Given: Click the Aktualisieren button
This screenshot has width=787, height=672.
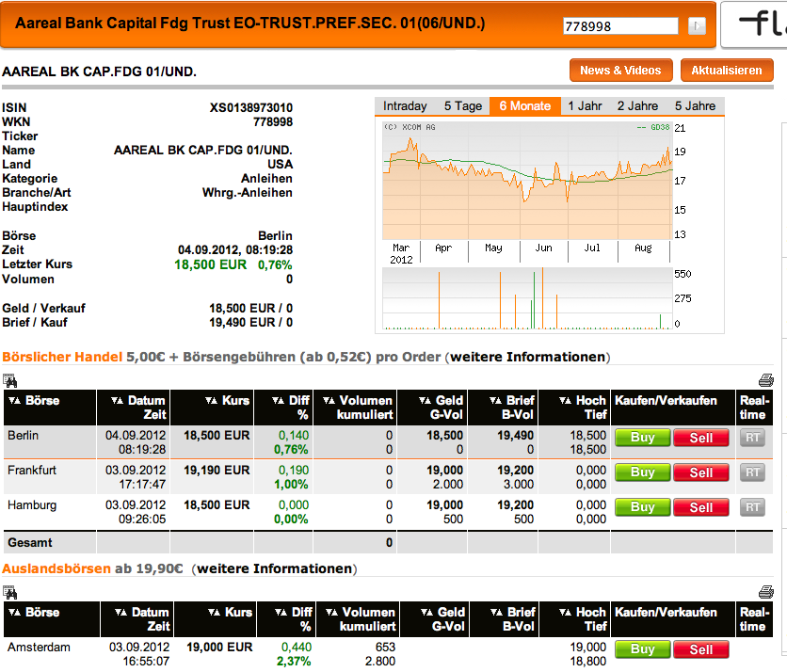Looking at the screenshot, I should pyautogui.click(x=726, y=71).
